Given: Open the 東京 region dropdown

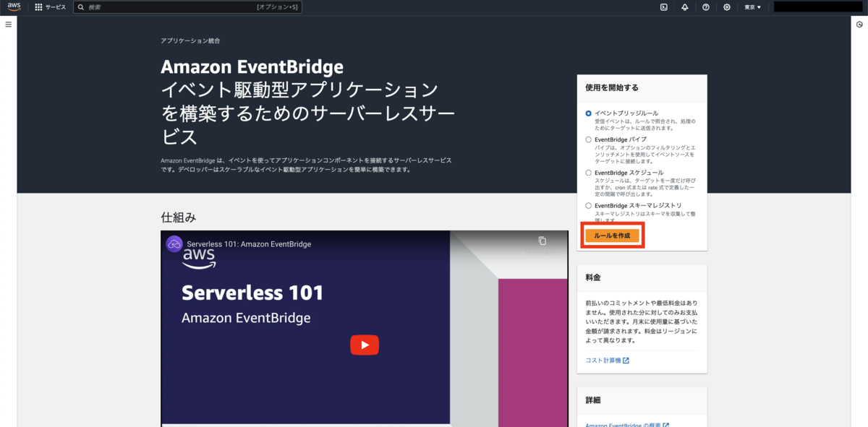Looking at the screenshot, I should pyautogui.click(x=752, y=7).
